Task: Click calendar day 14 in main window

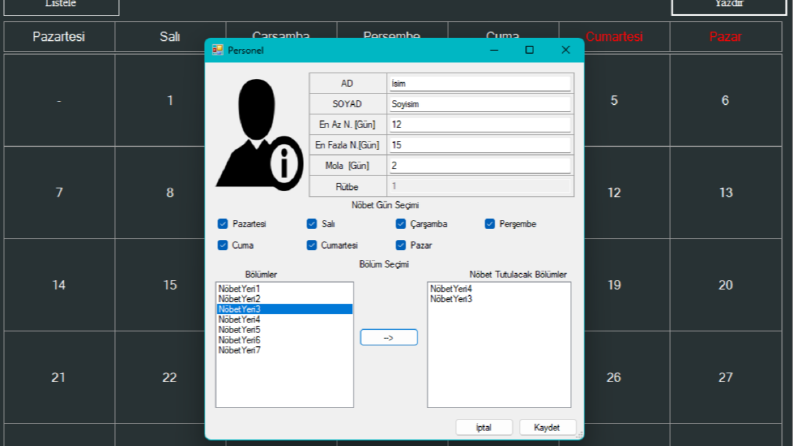Action: (x=59, y=285)
